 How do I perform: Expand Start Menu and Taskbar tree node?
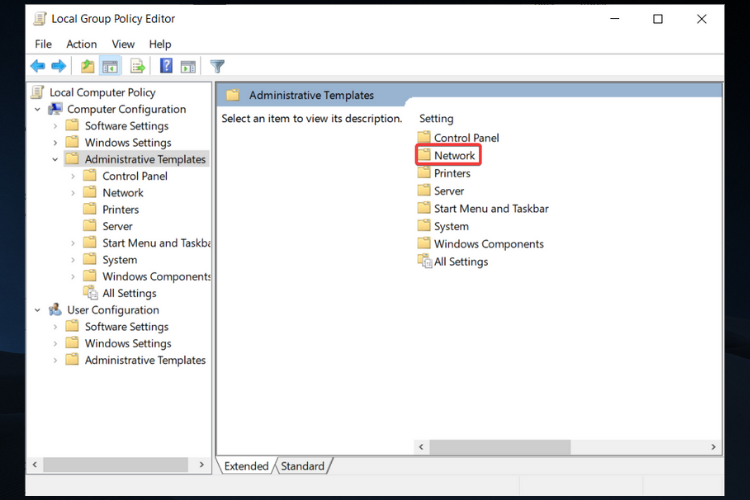coord(73,244)
